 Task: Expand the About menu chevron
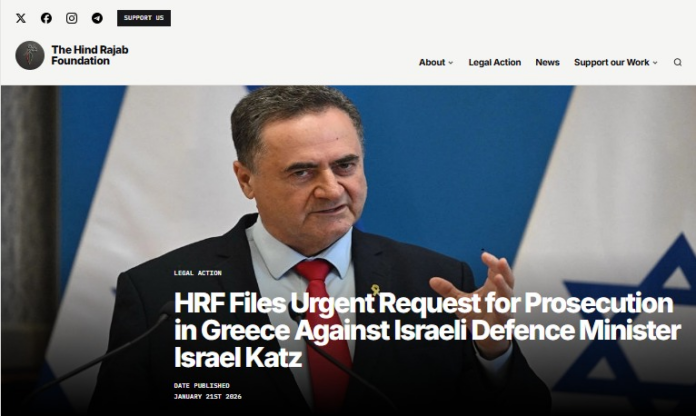coord(451,63)
